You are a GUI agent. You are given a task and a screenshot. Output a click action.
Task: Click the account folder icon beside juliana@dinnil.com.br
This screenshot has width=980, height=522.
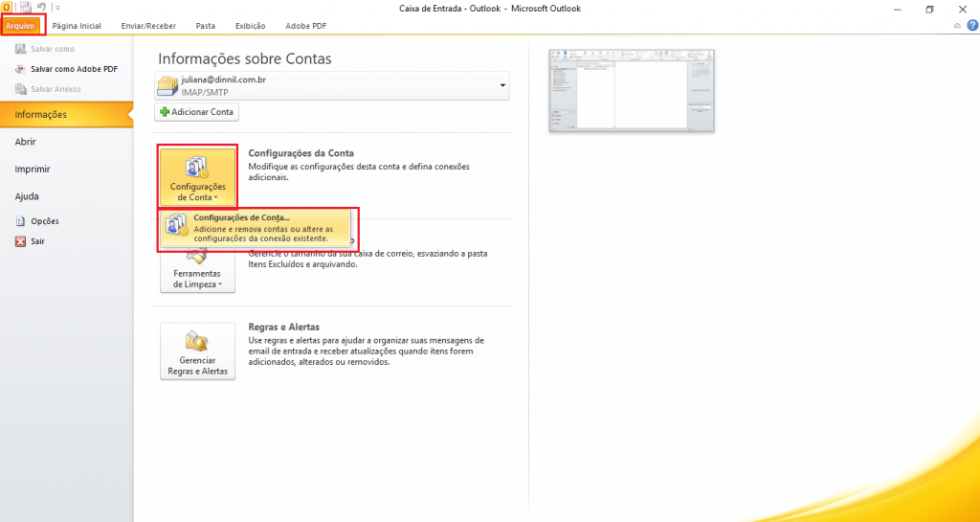pyautogui.click(x=167, y=85)
